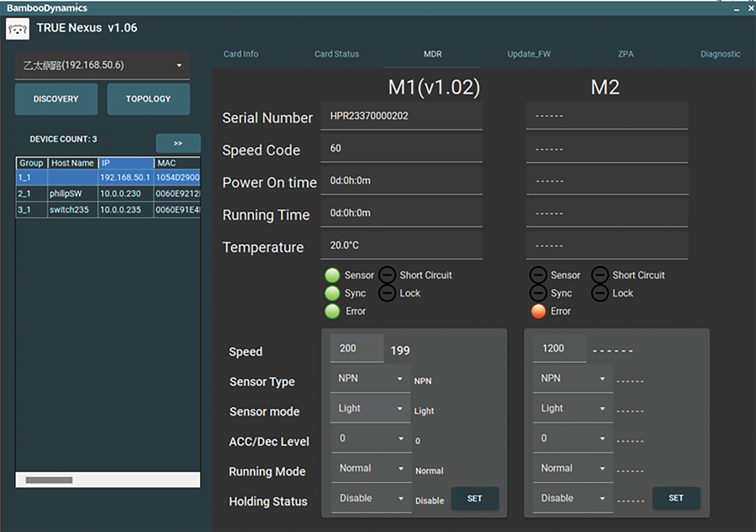Click the IP column header
The width and height of the screenshot is (756, 532).
click(126, 163)
